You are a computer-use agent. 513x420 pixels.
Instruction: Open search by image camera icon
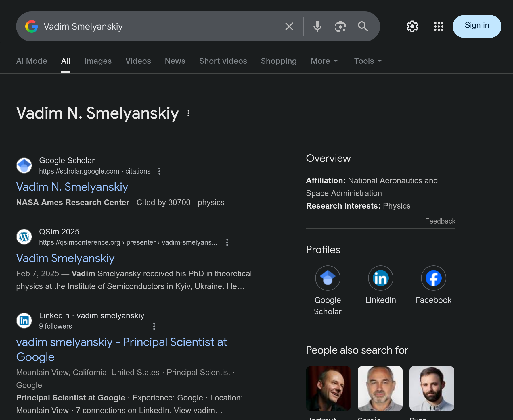[x=340, y=26]
